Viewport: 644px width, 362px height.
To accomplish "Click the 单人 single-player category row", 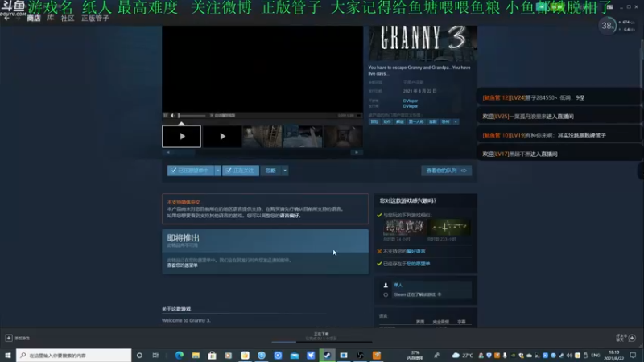I will [426, 285].
